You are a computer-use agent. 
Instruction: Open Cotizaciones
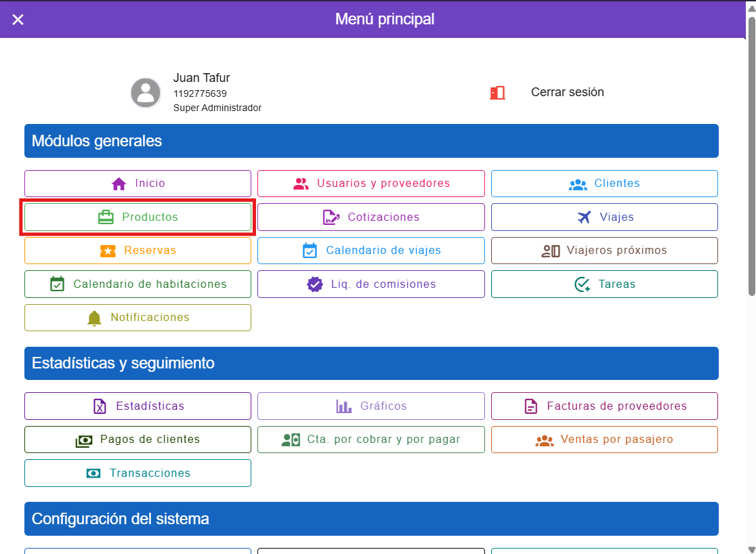point(371,217)
